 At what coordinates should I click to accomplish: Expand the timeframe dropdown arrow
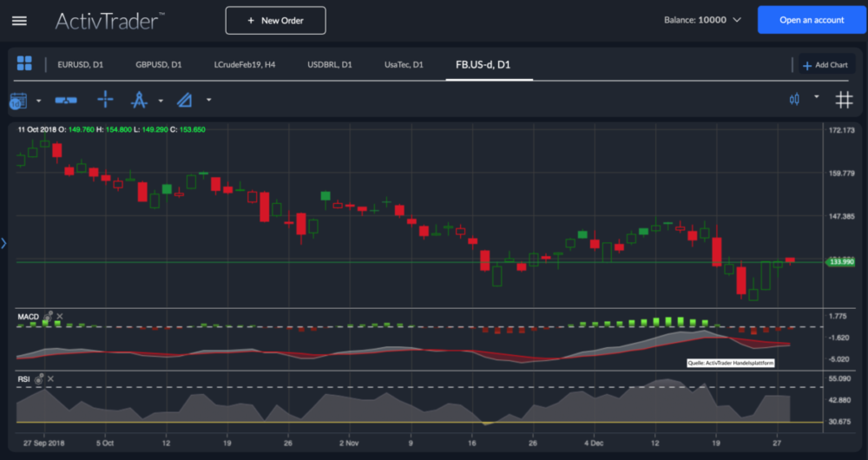(x=39, y=101)
